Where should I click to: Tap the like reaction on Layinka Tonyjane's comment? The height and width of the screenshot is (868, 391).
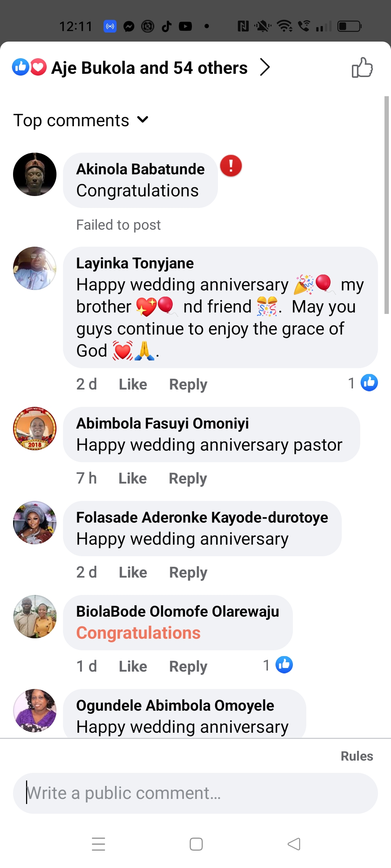[x=369, y=383]
